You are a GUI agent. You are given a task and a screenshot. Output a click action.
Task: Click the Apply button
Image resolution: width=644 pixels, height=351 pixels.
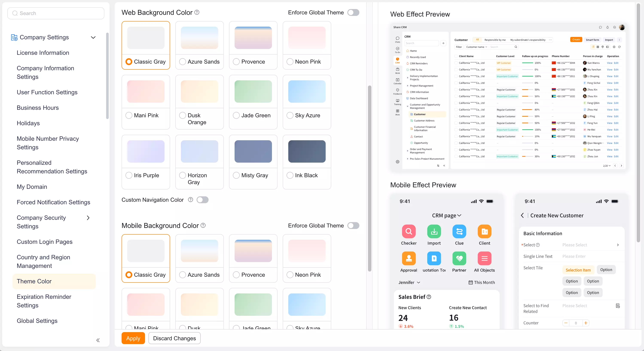pos(133,338)
